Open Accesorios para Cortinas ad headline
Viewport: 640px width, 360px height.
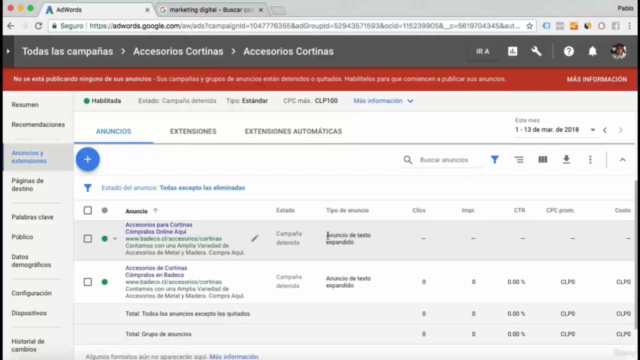pos(159,225)
